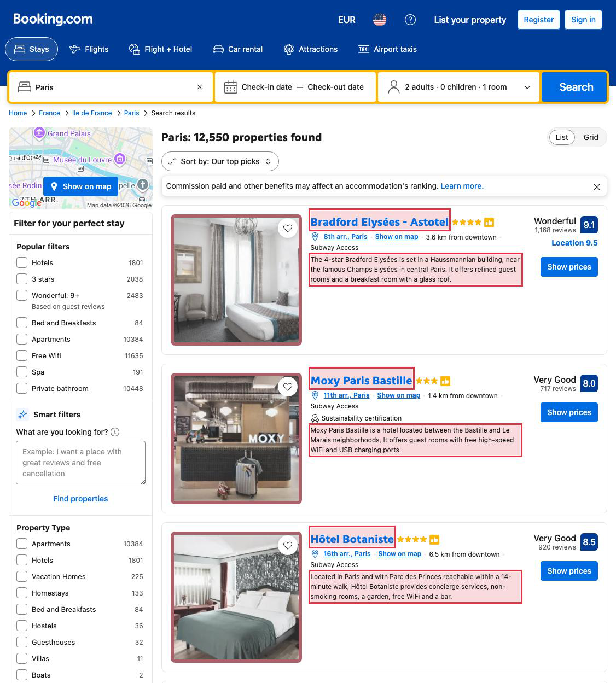Go to the Flights tab

pos(89,49)
